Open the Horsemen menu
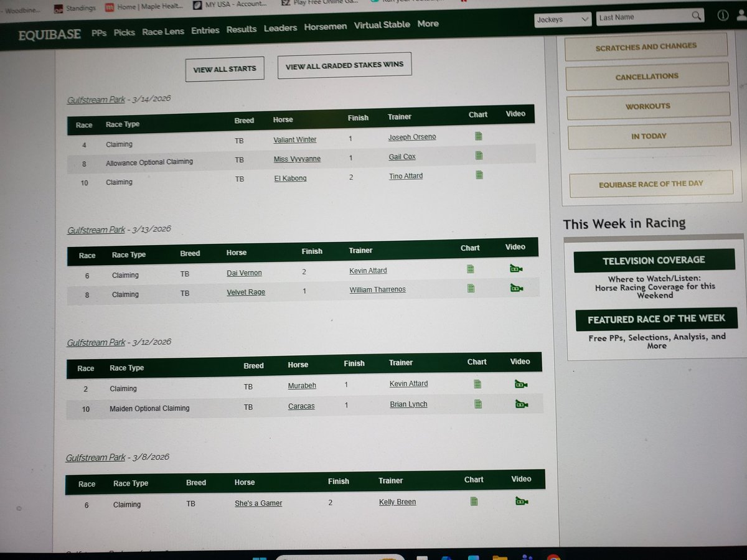The width and height of the screenshot is (747, 560). (326, 27)
